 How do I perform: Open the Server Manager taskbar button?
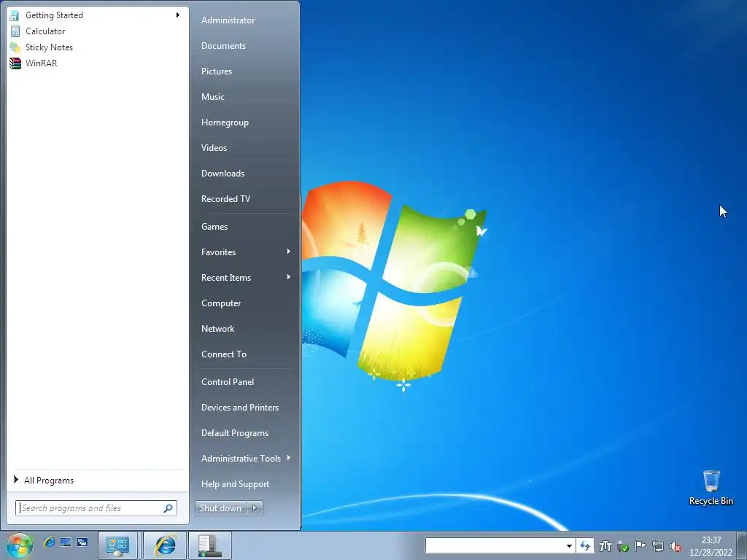[x=209, y=545]
